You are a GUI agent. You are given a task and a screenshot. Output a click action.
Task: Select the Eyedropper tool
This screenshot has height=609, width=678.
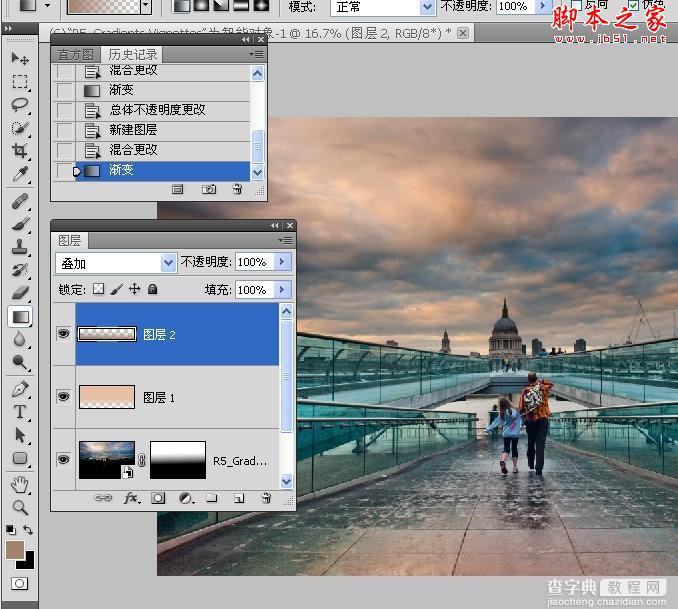pyautogui.click(x=20, y=174)
